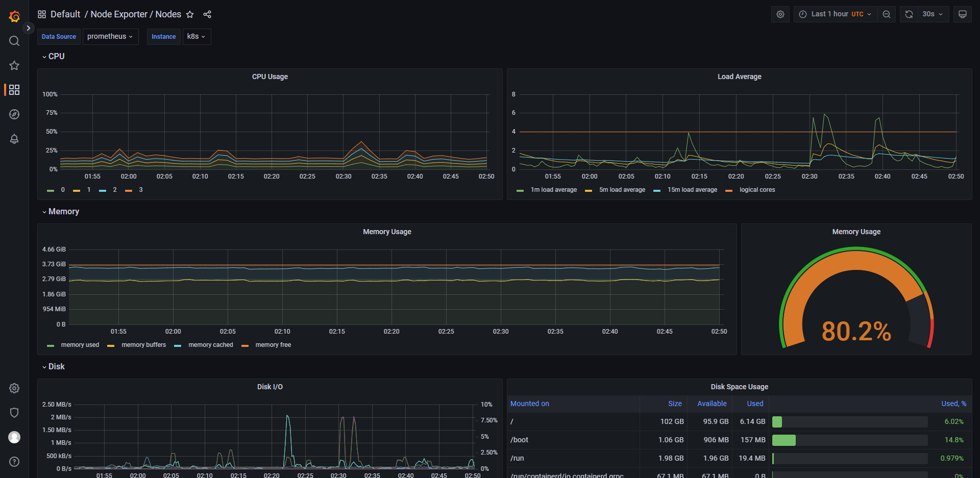Click the CPU Usage panel title

tap(269, 77)
